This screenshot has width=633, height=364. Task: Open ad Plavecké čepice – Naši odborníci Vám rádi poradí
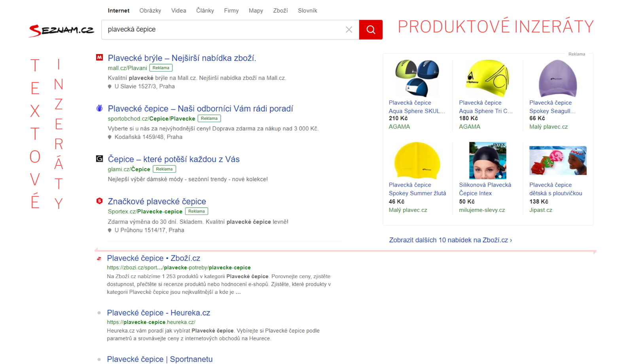point(201,109)
